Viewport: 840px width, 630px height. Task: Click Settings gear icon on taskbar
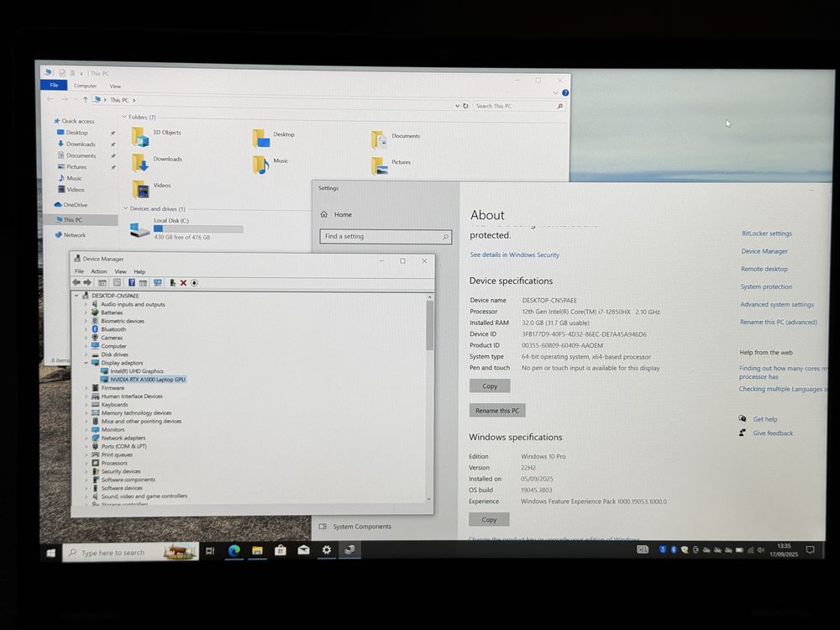click(326, 550)
